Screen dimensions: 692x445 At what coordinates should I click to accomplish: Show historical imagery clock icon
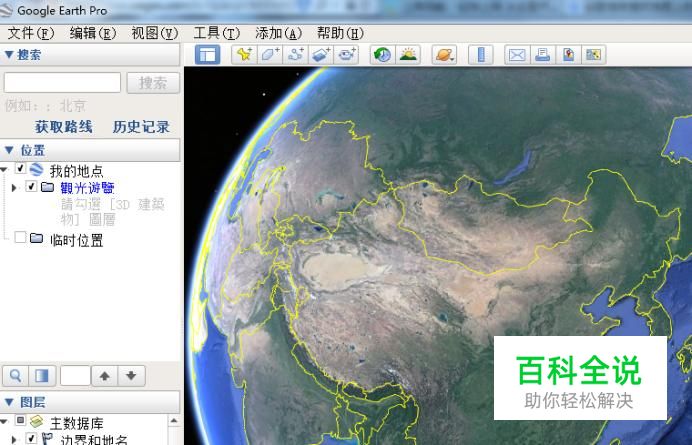click(382, 55)
